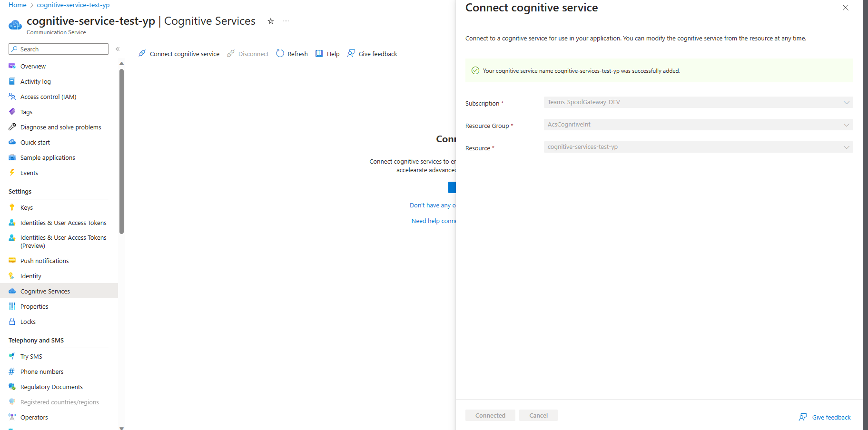Select Cognitive Services in the sidebar
Screen dimensions: 868x430
coord(45,291)
